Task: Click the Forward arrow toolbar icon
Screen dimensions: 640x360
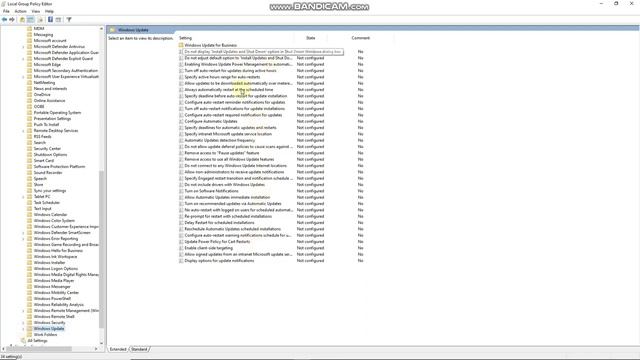Action: tap(12, 20)
